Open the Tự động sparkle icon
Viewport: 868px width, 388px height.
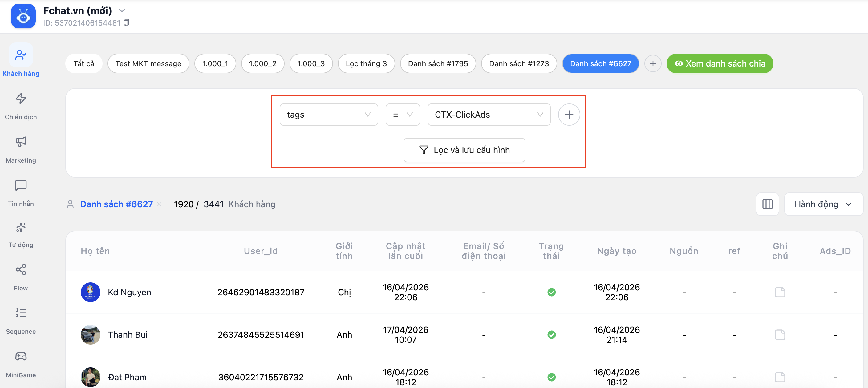[x=21, y=227]
